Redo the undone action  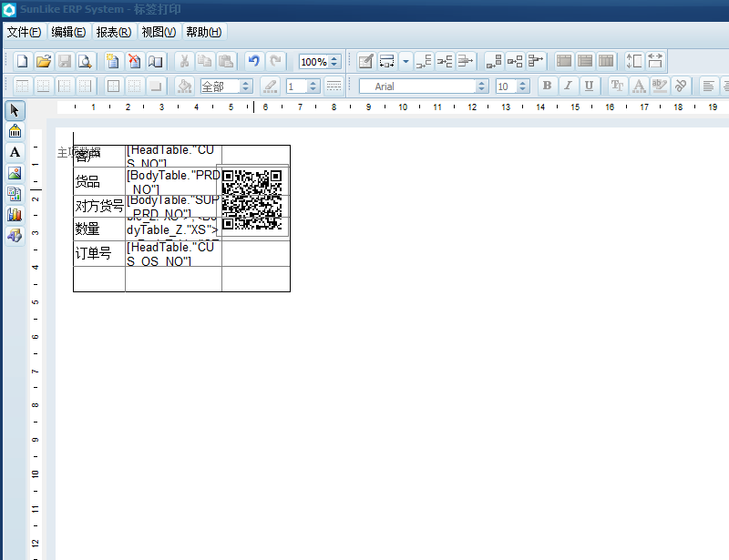tap(275, 61)
